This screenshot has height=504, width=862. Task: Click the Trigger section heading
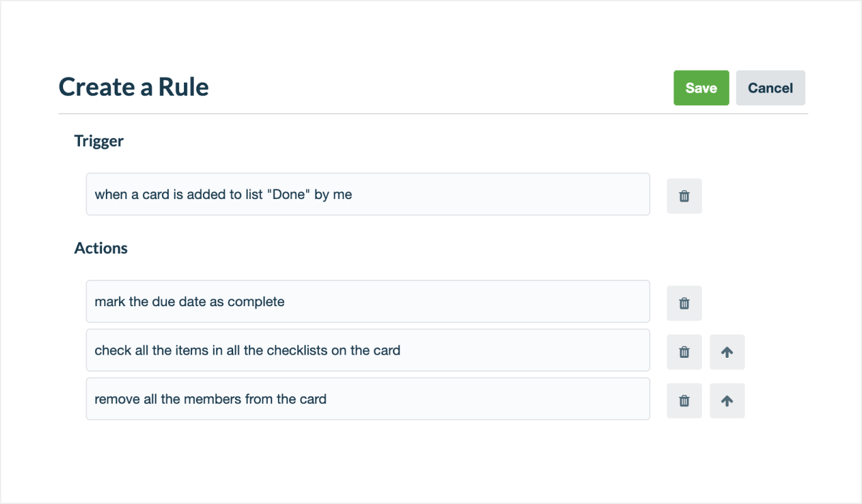click(x=98, y=141)
